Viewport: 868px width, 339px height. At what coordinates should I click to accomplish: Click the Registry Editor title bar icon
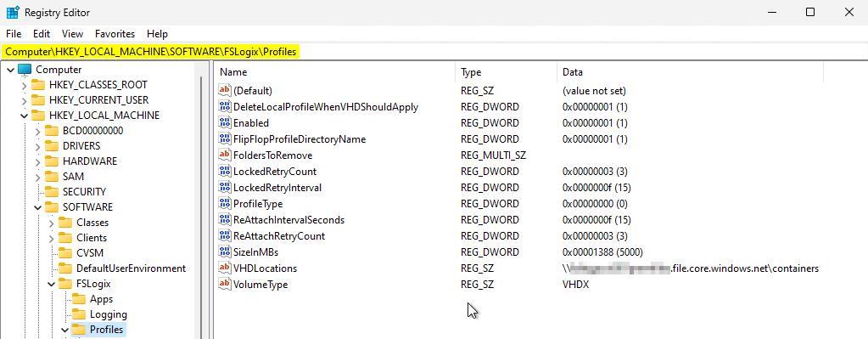click(x=13, y=12)
